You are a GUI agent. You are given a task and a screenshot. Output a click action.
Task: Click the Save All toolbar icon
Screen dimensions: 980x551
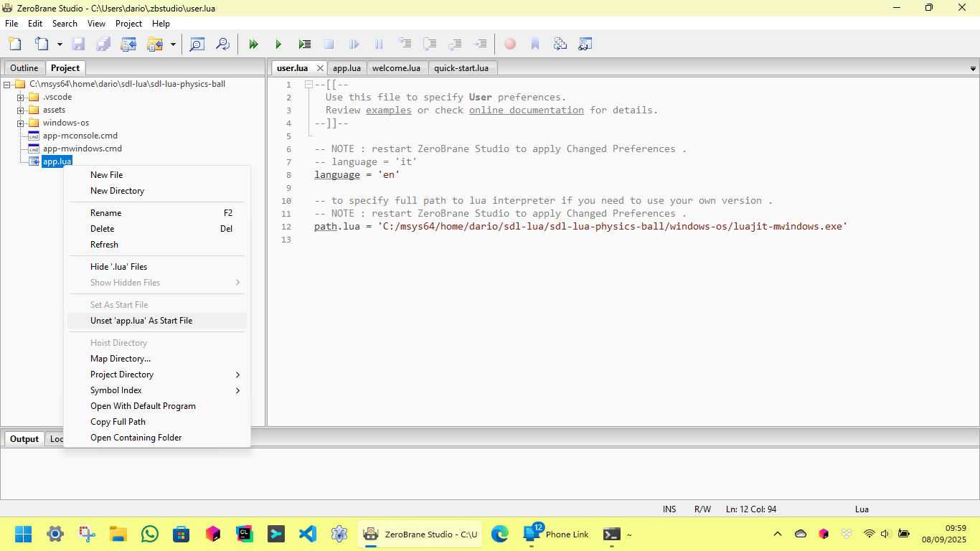click(103, 44)
